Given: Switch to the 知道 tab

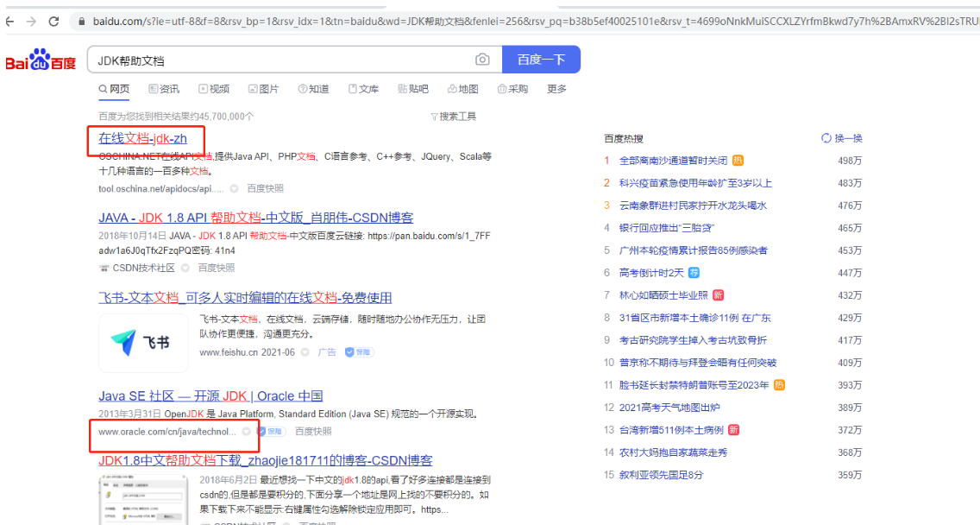Looking at the screenshot, I should (313, 90).
